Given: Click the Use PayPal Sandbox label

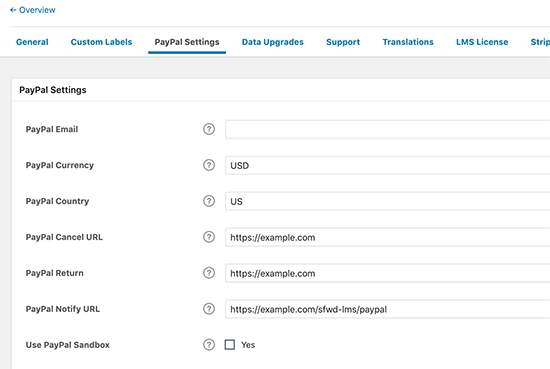Looking at the screenshot, I should [x=68, y=345].
